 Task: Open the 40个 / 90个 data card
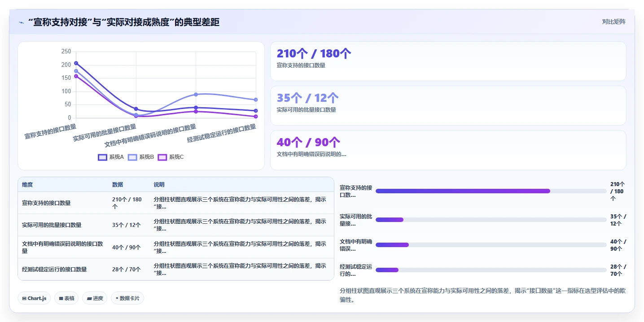coord(448,150)
